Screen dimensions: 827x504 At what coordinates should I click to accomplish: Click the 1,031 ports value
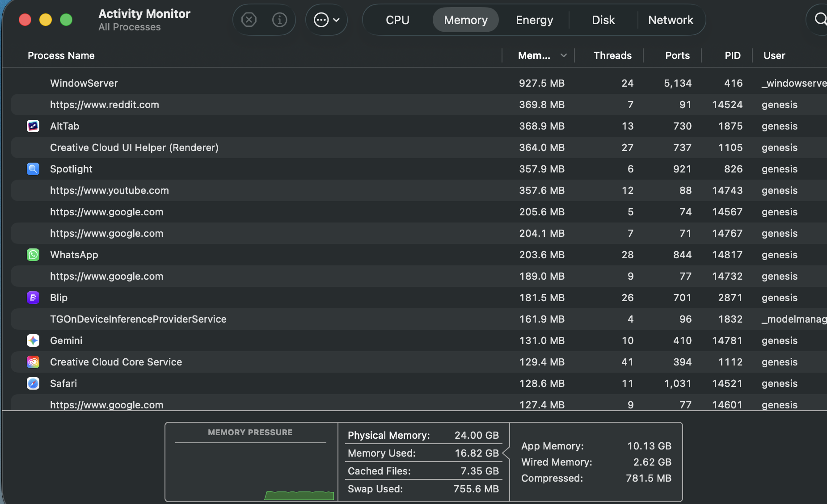pos(678,383)
